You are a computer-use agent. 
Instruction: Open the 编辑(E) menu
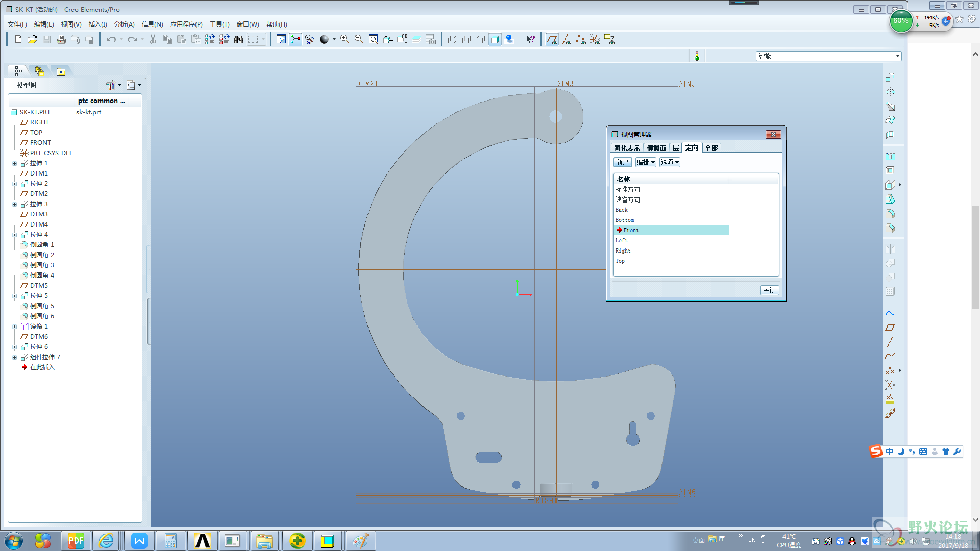click(44, 24)
